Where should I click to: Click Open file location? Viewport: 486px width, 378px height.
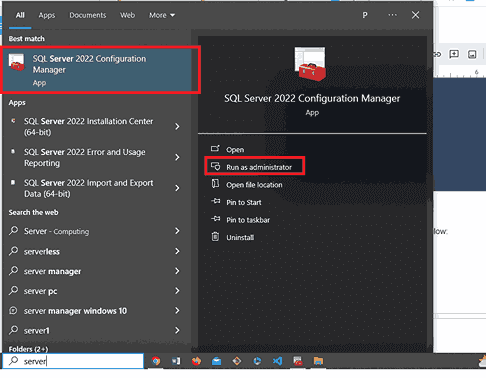tap(254, 185)
